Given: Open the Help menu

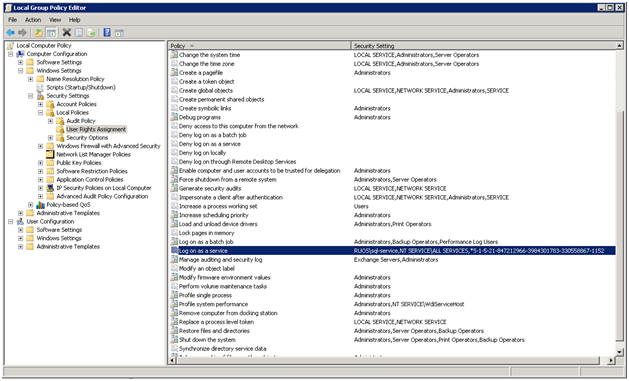Looking at the screenshot, I should (x=75, y=20).
